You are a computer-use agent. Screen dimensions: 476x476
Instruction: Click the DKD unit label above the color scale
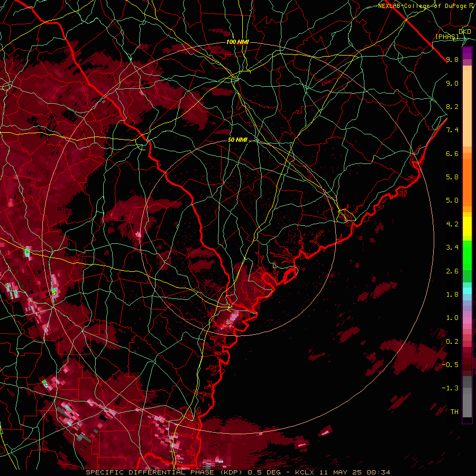pyautogui.click(x=464, y=31)
